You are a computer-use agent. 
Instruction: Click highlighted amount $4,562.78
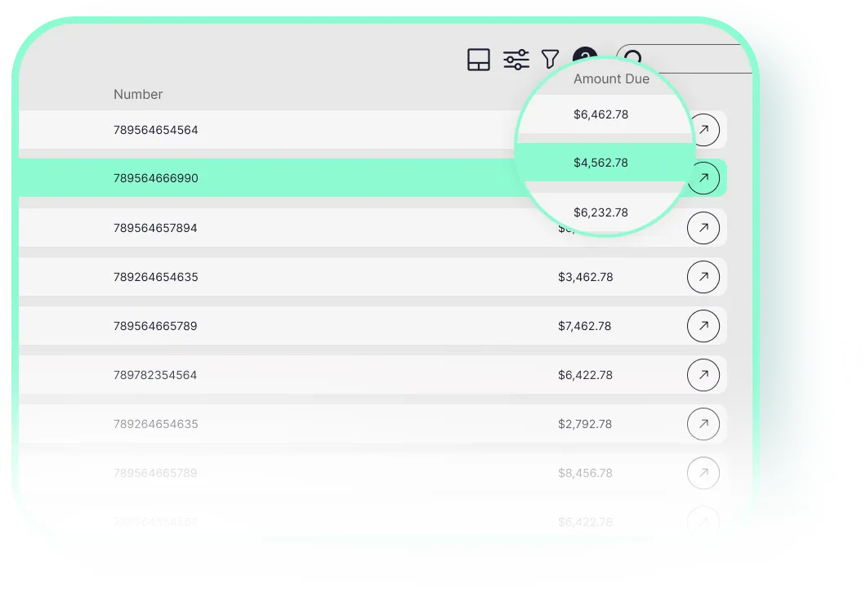pos(601,163)
